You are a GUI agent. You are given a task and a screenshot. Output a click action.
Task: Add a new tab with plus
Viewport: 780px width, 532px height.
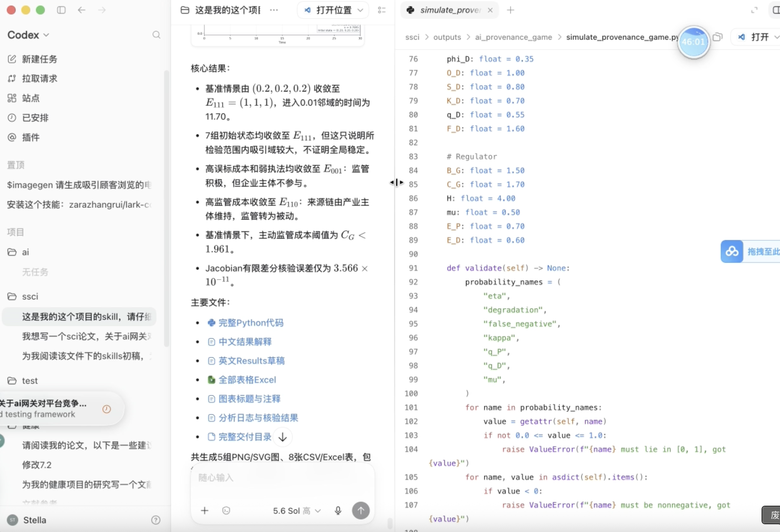[x=511, y=10]
